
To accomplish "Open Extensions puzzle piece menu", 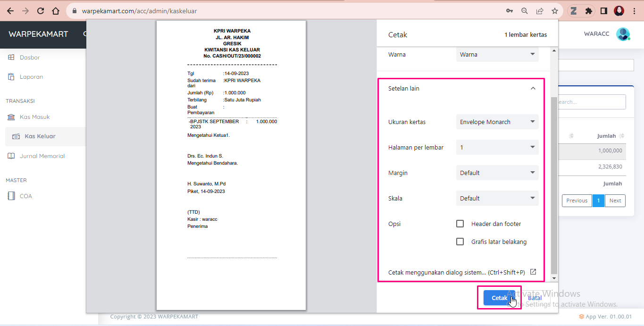I will pyautogui.click(x=588, y=11).
